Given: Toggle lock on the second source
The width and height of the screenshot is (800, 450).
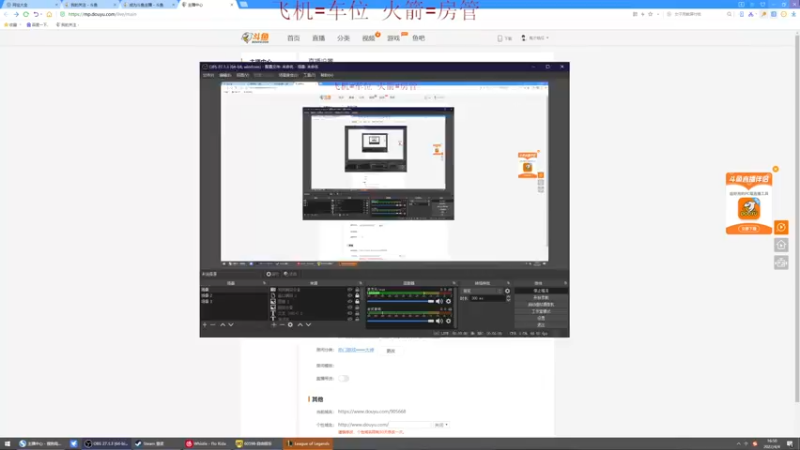Looking at the screenshot, I should pyautogui.click(x=357, y=295).
